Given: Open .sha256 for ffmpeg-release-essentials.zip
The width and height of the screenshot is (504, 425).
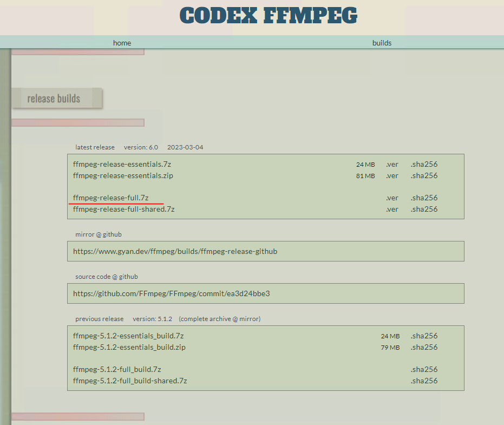Looking at the screenshot, I should pyautogui.click(x=424, y=175).
